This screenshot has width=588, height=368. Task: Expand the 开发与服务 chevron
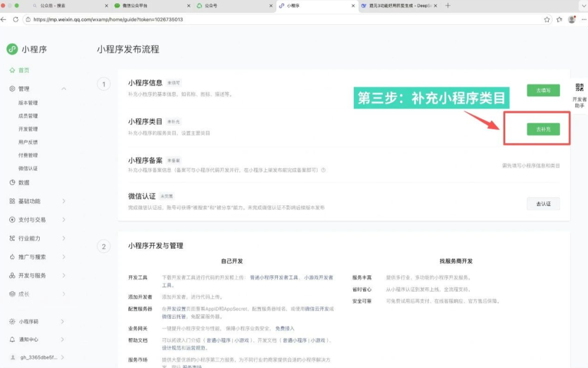coord(64,275)
